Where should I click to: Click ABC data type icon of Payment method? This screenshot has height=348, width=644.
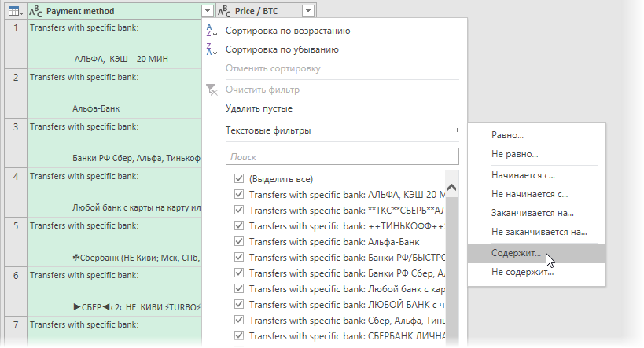[x=35, y=12]
